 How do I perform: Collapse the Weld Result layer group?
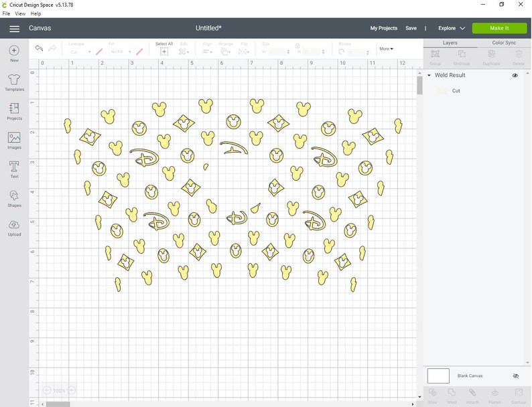click(429, 75)
